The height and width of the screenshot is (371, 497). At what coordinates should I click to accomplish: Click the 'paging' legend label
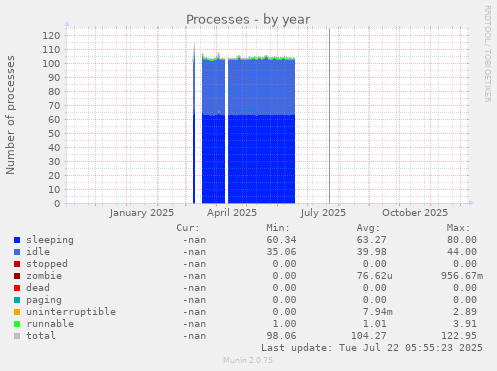(44, 300)
